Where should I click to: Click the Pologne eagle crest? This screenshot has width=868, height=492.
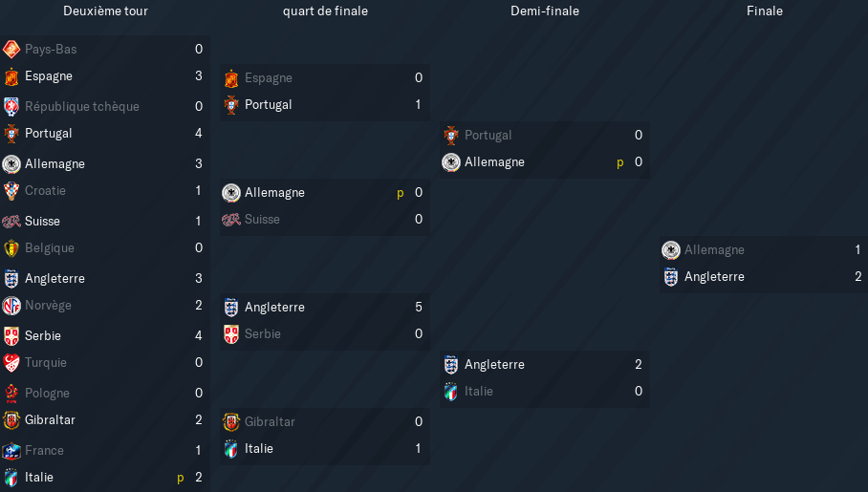point(11,393)
